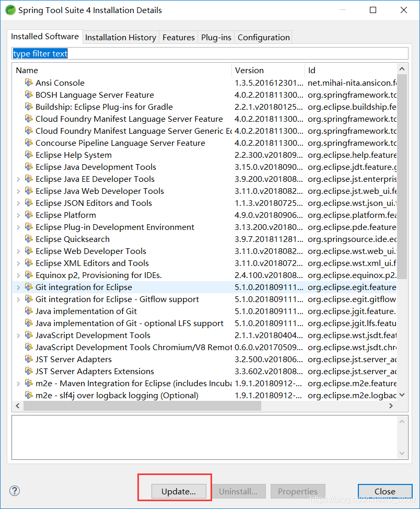Viewport: 420px width, 509px height.
Task: Sort by the Version column header
Action: (x=268, y=70)
